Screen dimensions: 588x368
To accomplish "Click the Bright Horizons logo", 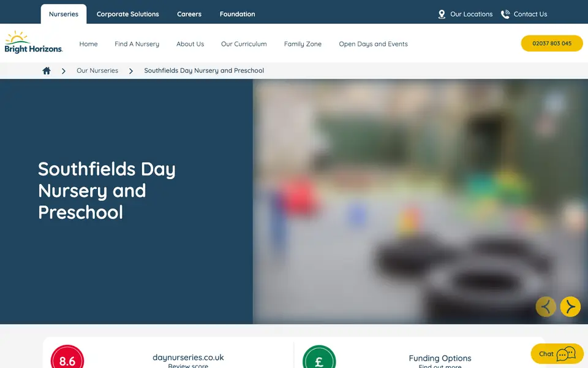I will (33, 42).
